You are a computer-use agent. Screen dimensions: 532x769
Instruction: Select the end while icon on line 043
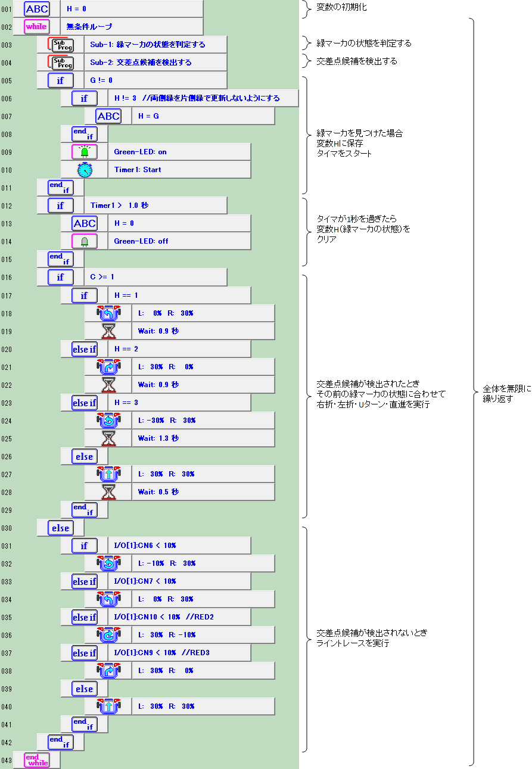tap(36, 759)
